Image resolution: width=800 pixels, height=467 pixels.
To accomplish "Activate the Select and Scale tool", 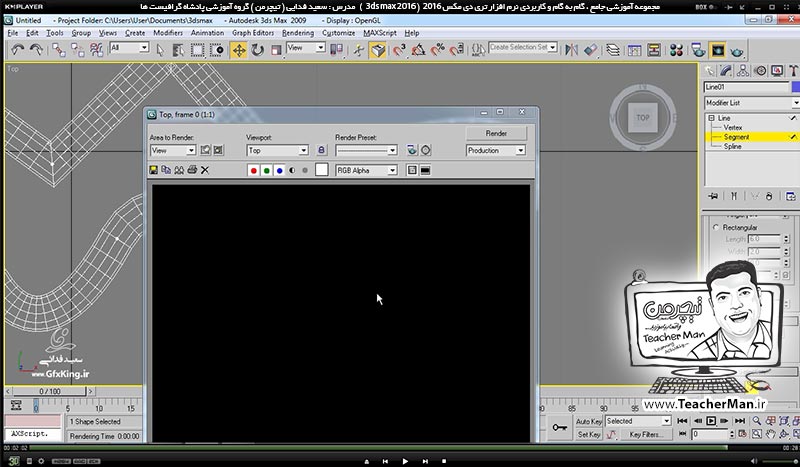I will point(276,50).
